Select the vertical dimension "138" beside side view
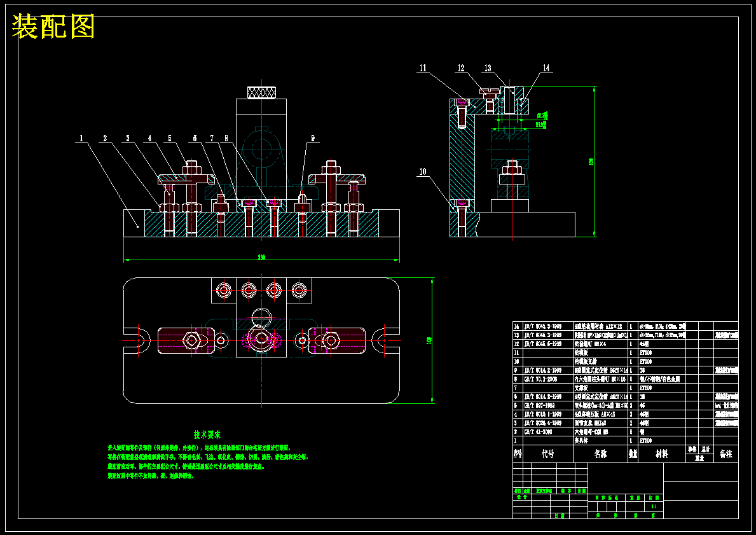The image size is (756, 535). [591, 162]
